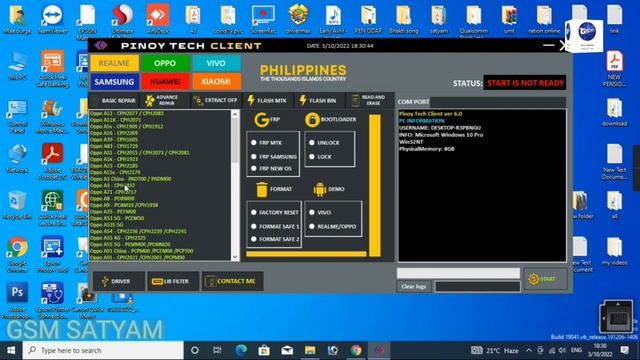Viewport: 640px width, 360px height.
Task: Click the Google FRP icon
Action: click(261, 120)
